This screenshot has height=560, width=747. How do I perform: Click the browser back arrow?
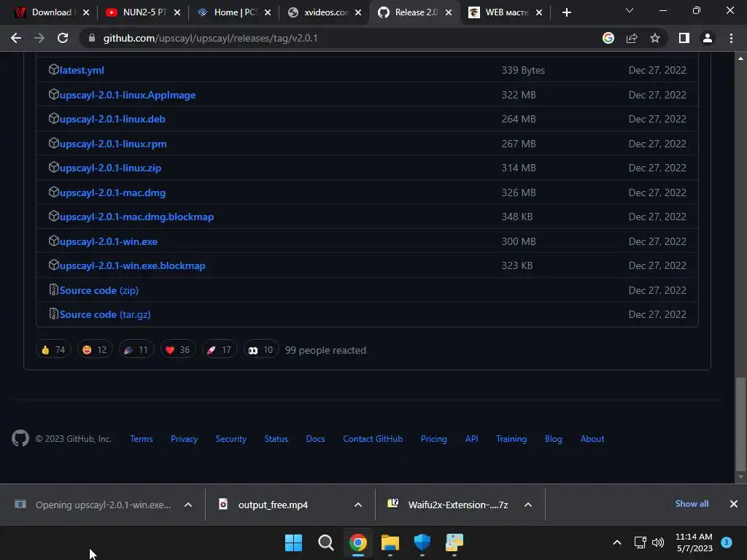16,38
